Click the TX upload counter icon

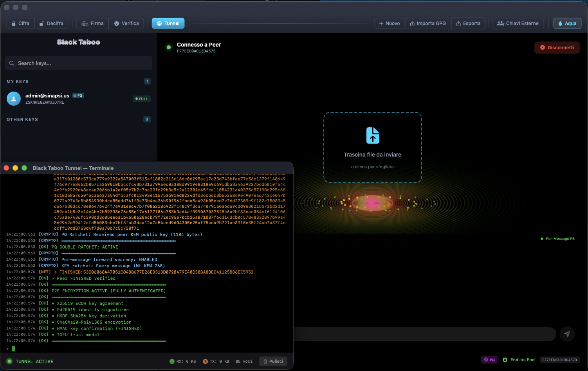(x=205, y=361)
